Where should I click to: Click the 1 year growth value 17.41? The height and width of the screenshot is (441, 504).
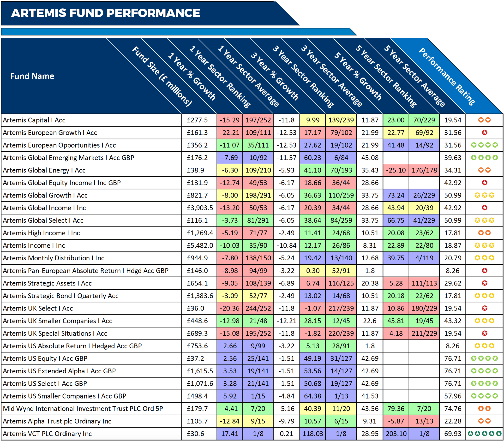(x=230, y=434)
